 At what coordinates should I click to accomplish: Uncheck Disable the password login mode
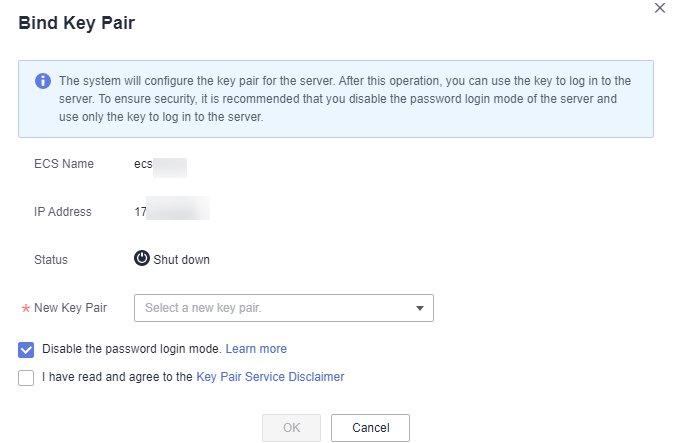coord(26,349)
